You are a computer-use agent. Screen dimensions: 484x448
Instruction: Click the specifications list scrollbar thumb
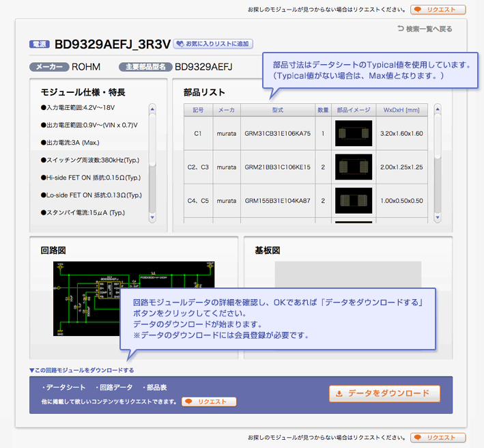pos(152,139)
